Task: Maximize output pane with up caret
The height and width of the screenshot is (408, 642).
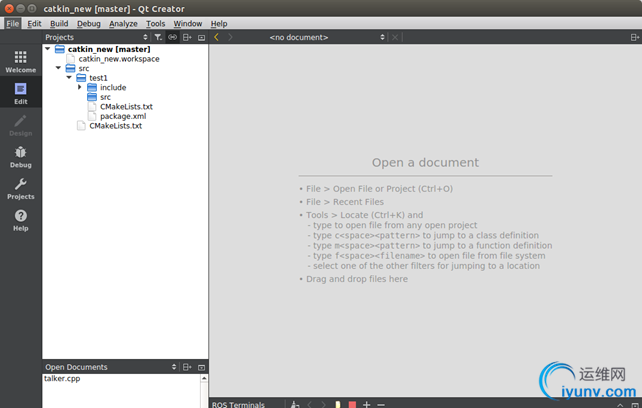Action: [x=620, y=405]
